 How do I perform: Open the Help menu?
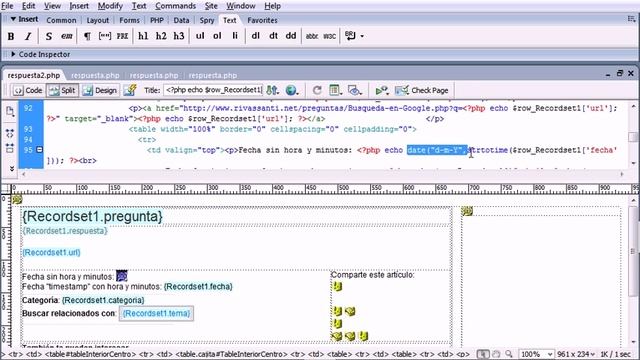tap(272, 6)
